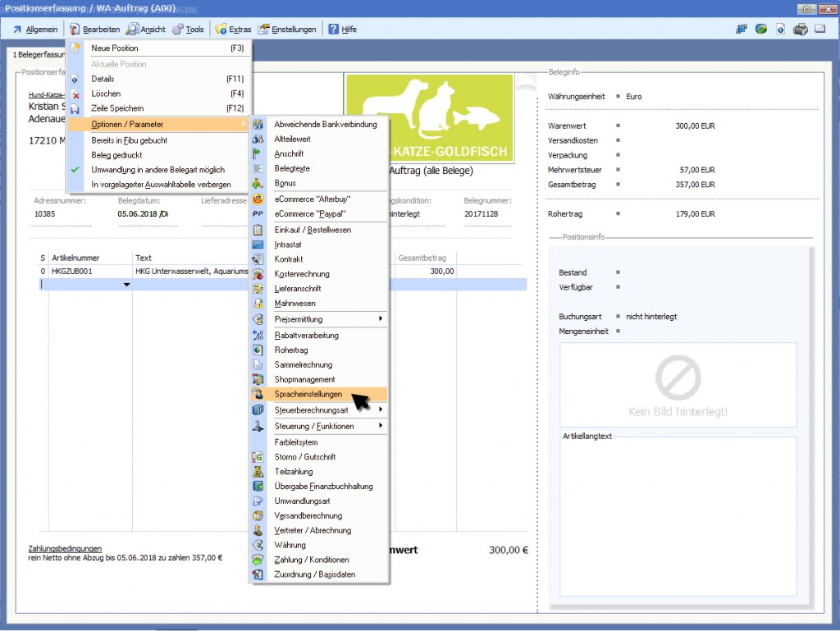Click the cascading windows icon
The height and width of the screenshot is (631, 840).
(742, 30)
